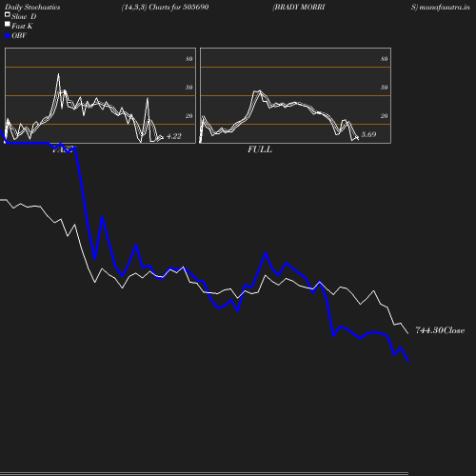The width and height of the screenshot is (476, 476).
Task: Click the 20 axis label in fast stochastic chart
Action: (x=189, y=116)
